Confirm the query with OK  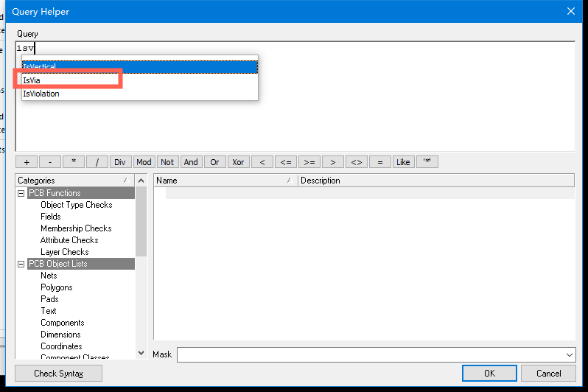(489, 374)
